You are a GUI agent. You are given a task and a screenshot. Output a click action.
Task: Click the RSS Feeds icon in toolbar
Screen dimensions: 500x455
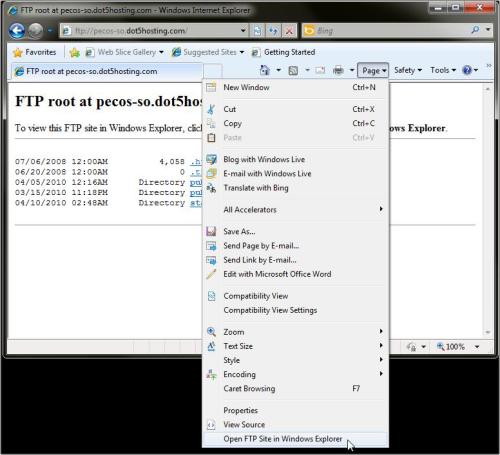pos(293,70)
